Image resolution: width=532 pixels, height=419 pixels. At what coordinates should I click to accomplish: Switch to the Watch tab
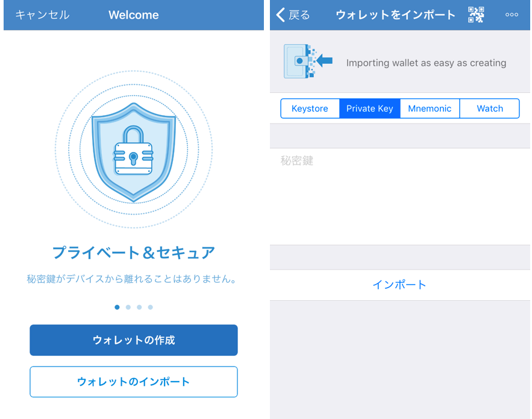pyautogui.click(x=490, y=109)
